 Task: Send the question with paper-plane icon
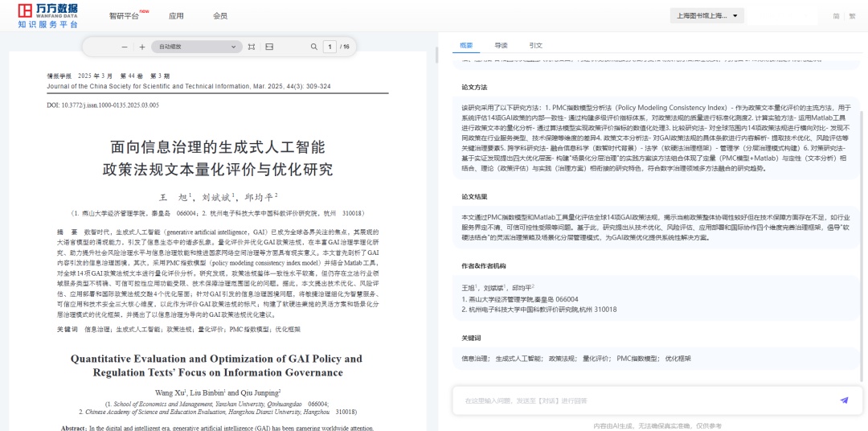point(844,400)
